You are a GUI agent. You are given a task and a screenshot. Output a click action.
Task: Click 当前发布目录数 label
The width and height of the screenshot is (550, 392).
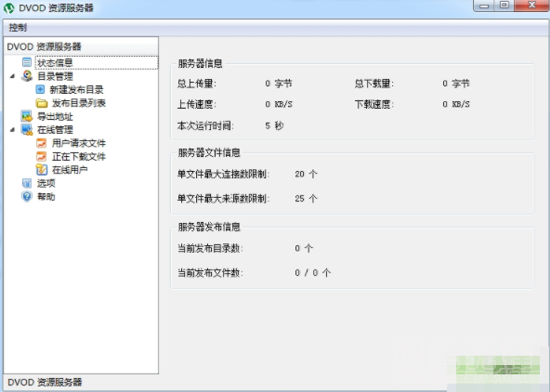pyautogui.click(x=210, y=248)
